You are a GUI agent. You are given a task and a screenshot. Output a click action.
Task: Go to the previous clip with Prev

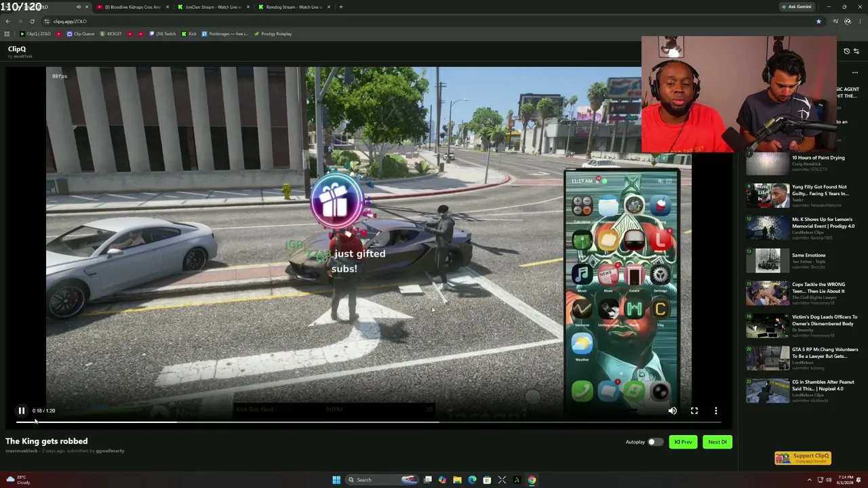(683, 442)
